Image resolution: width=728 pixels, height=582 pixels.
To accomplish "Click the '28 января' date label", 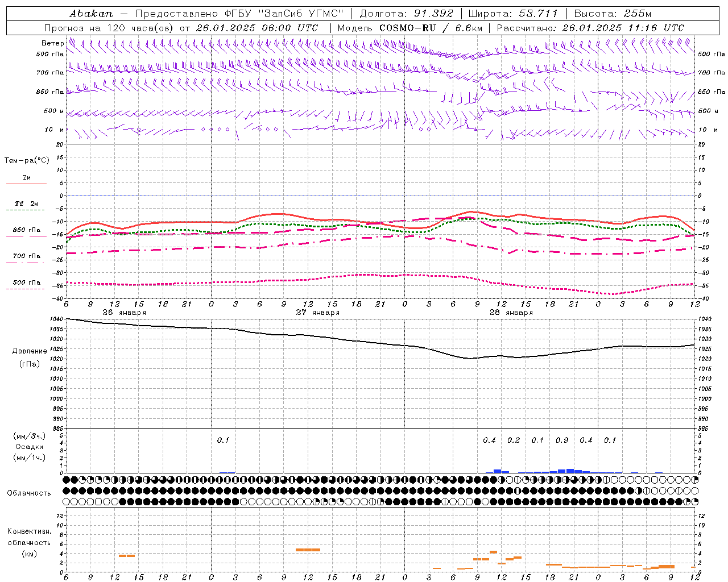I will (x=511, y=313).
